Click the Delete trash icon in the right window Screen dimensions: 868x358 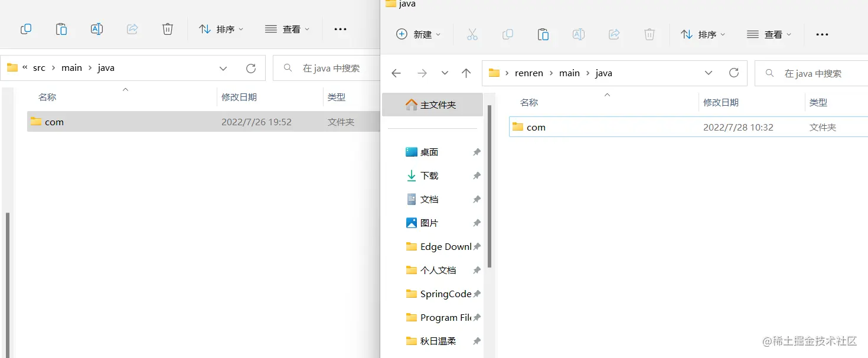[650, 34]
